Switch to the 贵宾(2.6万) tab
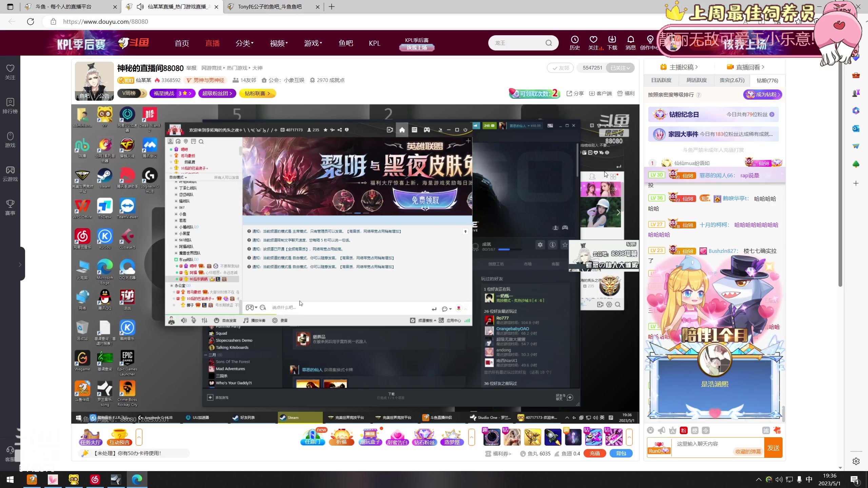This screenshot has height=488, width=868. [732, 80]
